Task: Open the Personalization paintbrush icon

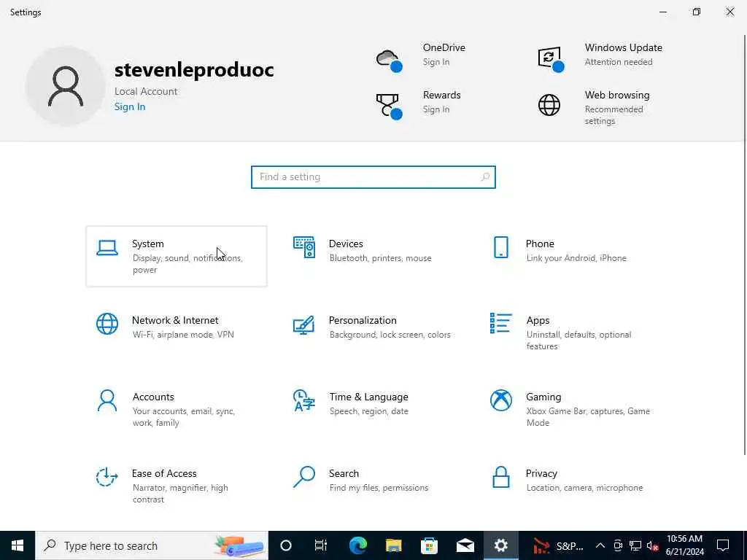Action: 303,324
